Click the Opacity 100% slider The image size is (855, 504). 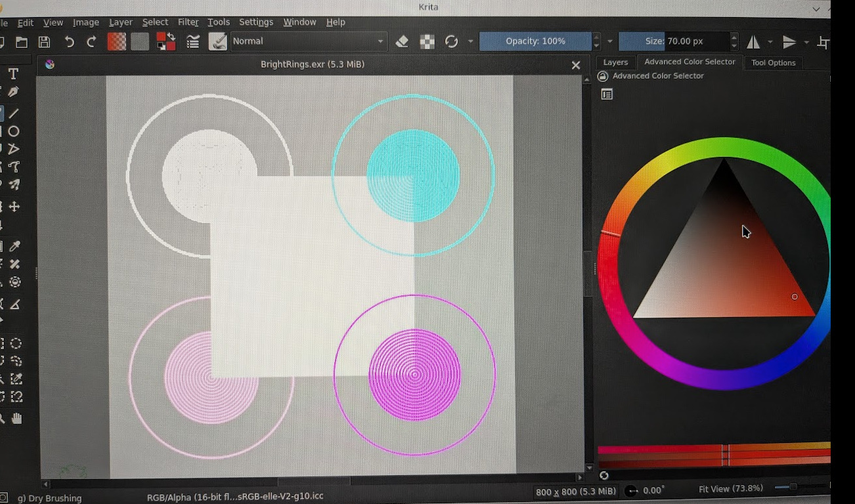point(535,41)
